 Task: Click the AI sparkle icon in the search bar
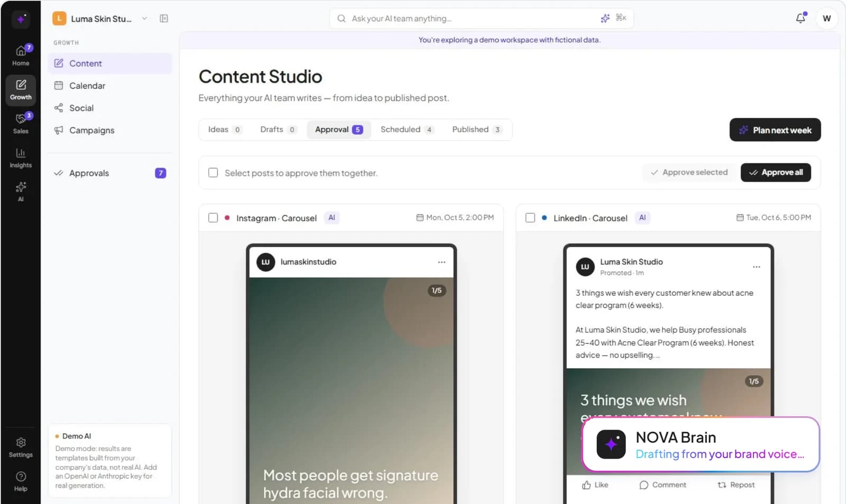[605, 18]
